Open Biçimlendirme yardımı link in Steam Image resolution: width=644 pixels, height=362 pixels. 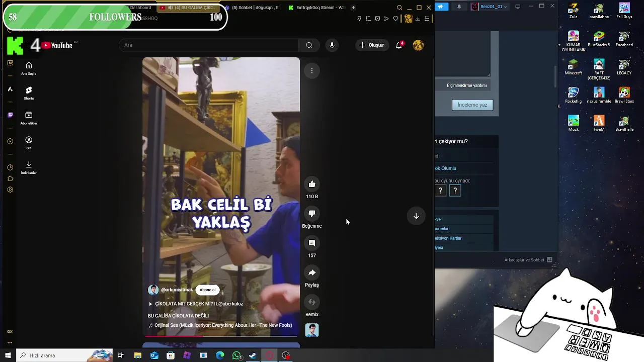(466, 85)
